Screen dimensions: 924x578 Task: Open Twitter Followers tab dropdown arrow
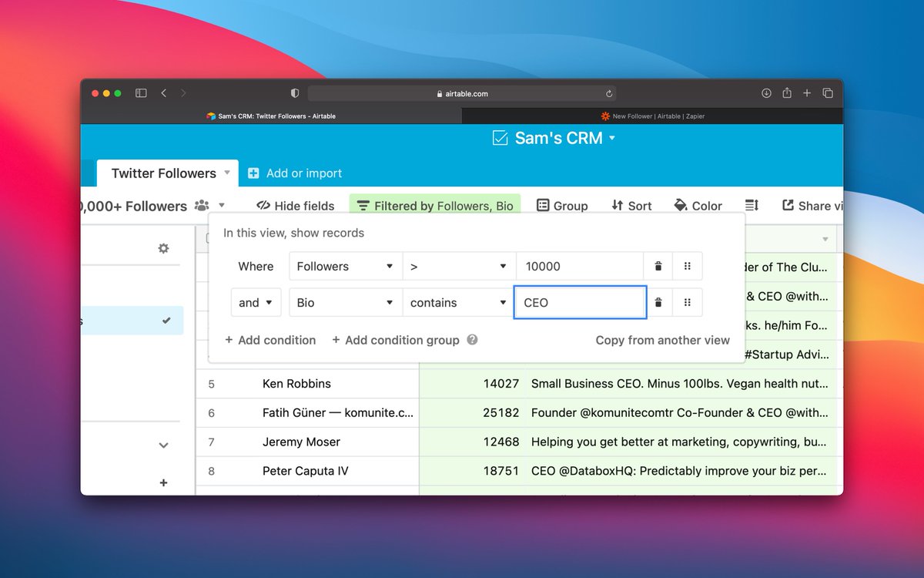[227, 173]
